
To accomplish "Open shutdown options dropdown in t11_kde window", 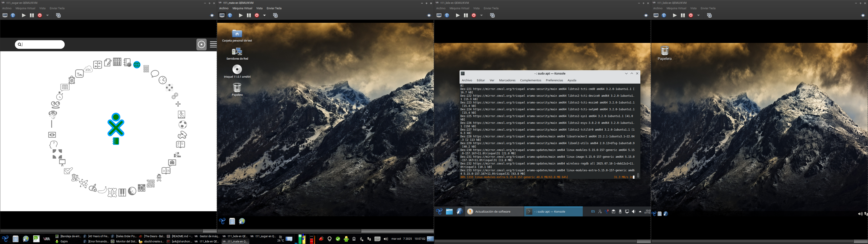I will click(x=481, y=16).
